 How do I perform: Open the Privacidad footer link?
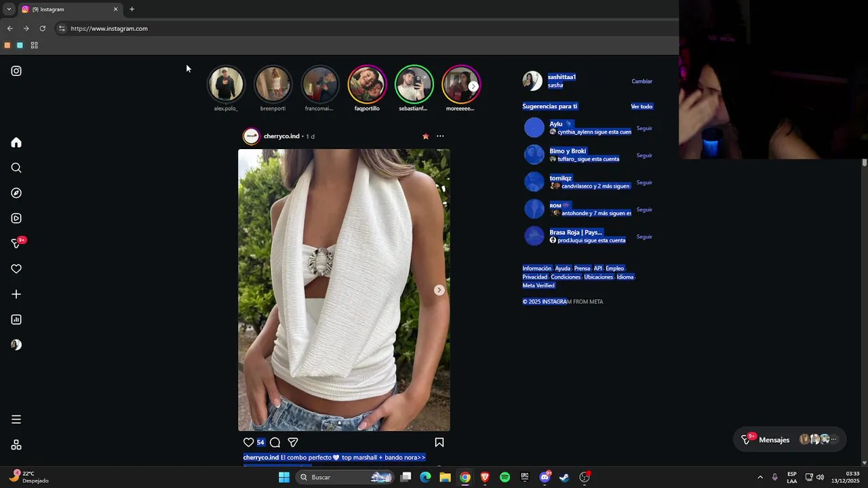534,277
